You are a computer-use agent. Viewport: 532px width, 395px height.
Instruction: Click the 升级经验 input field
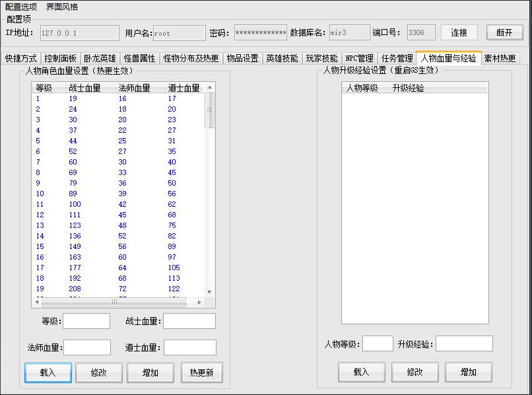[464, 344]
